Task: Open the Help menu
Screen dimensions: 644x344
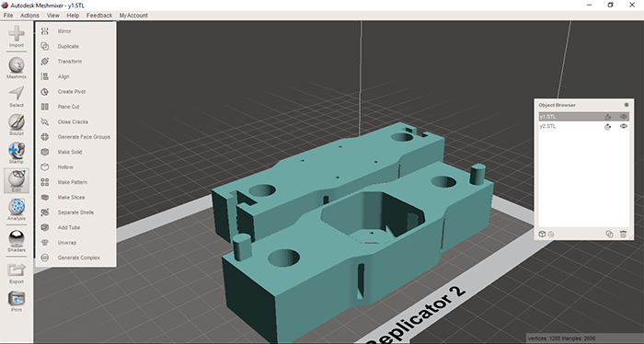Action: [73, 16]
